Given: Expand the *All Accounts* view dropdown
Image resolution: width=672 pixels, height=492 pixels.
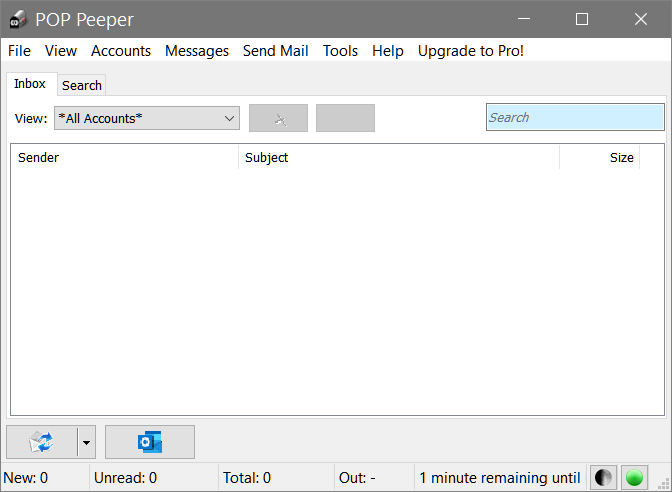Looking at the screenshot, I should 147,118.
